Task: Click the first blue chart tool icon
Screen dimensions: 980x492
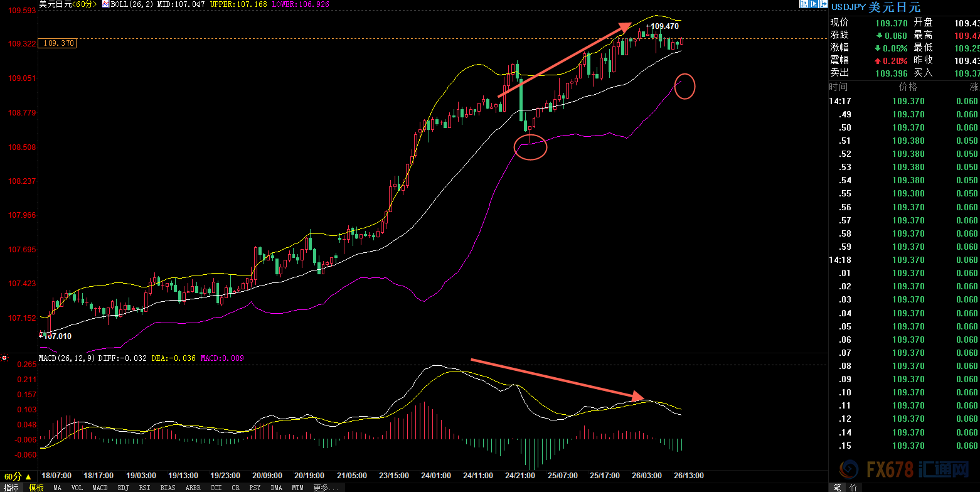Action: click(x=803, y=4)
